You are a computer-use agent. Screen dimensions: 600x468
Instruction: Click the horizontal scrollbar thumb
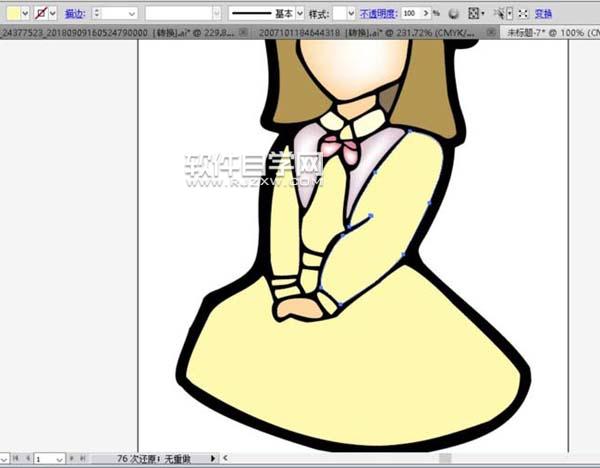pos(445,458)
